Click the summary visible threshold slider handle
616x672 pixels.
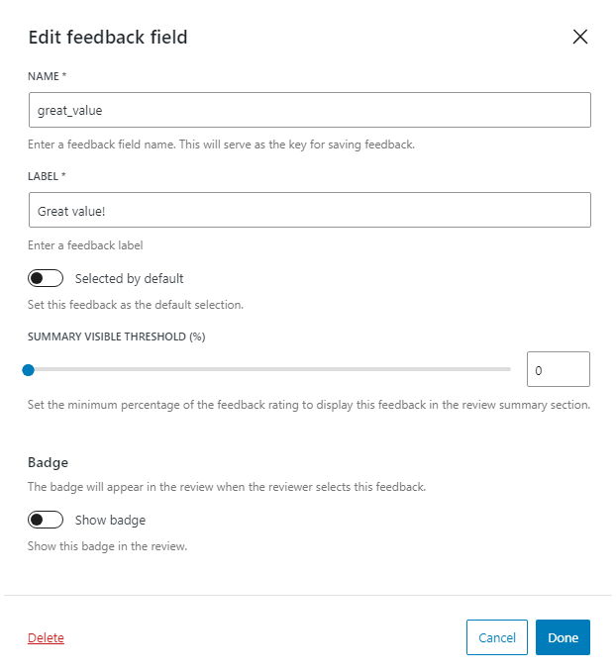click(x=29, y=369)
